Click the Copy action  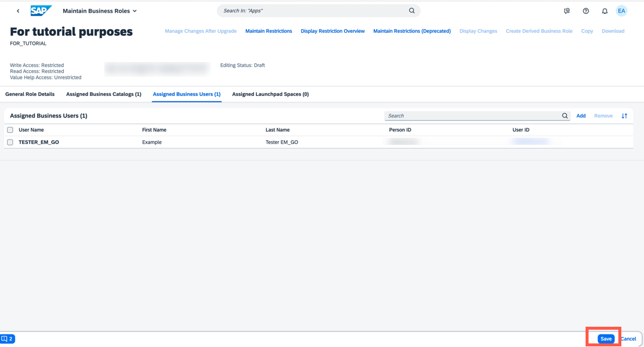(587, 31)
